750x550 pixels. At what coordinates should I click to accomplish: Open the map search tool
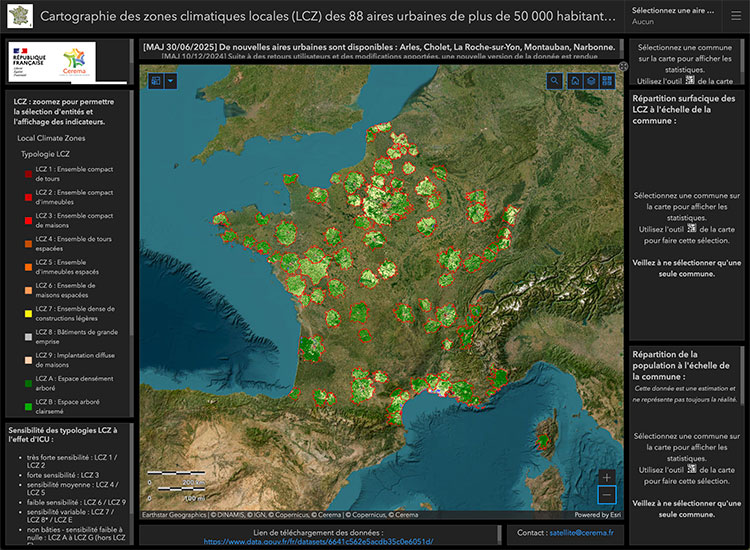[x=557, y=81]
